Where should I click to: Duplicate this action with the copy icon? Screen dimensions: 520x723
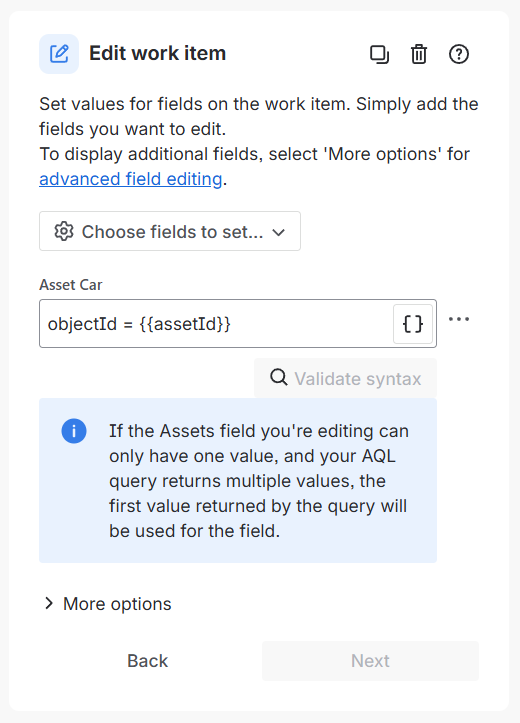(379, 54)
